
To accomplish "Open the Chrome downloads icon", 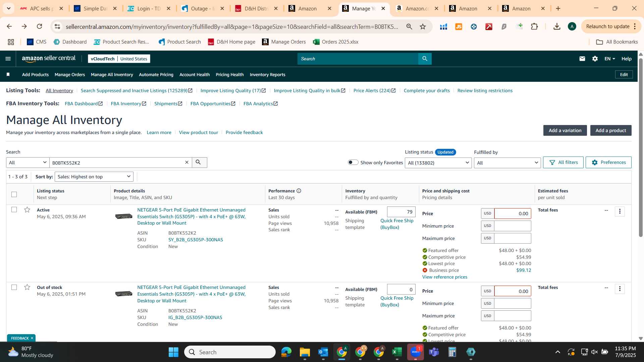I will 557,26.
